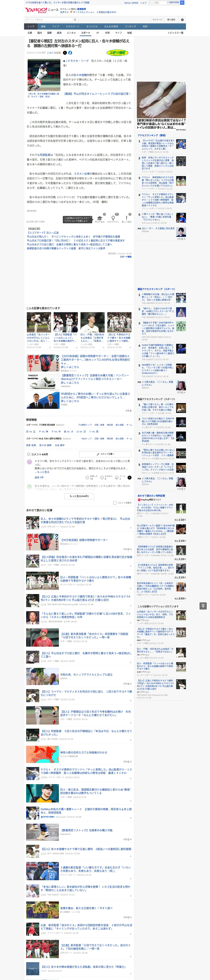Open the SANGACIO sneaker ad thumbnail
Viewport: 210px width, 980px height.
(43, 382)
